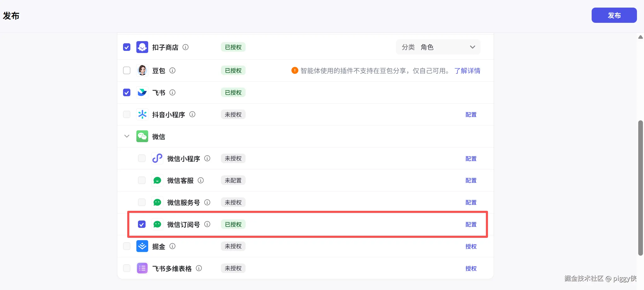Uncheck the 扣子商店 checkbox

point(127,47)
